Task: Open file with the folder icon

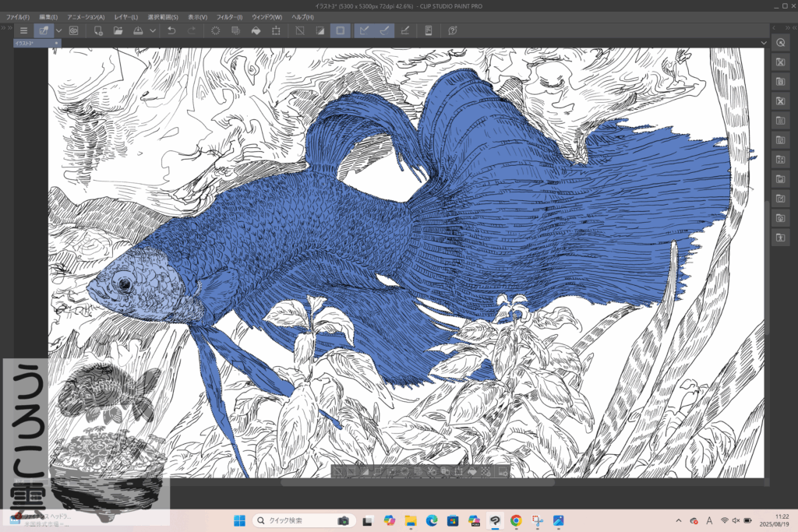Action: point(118,30)
